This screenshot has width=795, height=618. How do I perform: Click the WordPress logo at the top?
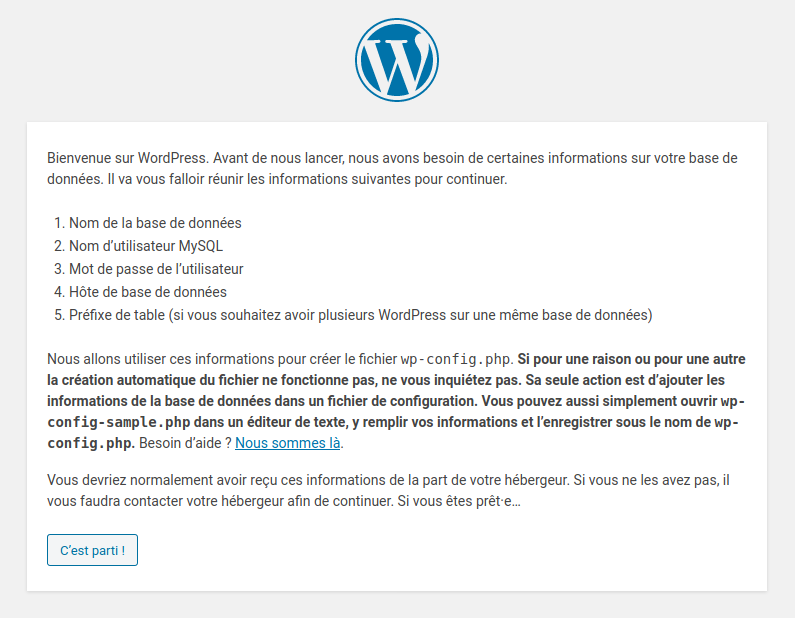(x=397, y=60)
